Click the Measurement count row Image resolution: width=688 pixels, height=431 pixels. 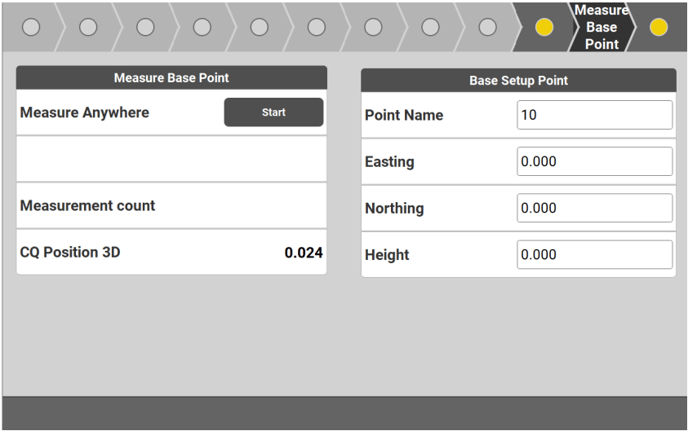171,206
